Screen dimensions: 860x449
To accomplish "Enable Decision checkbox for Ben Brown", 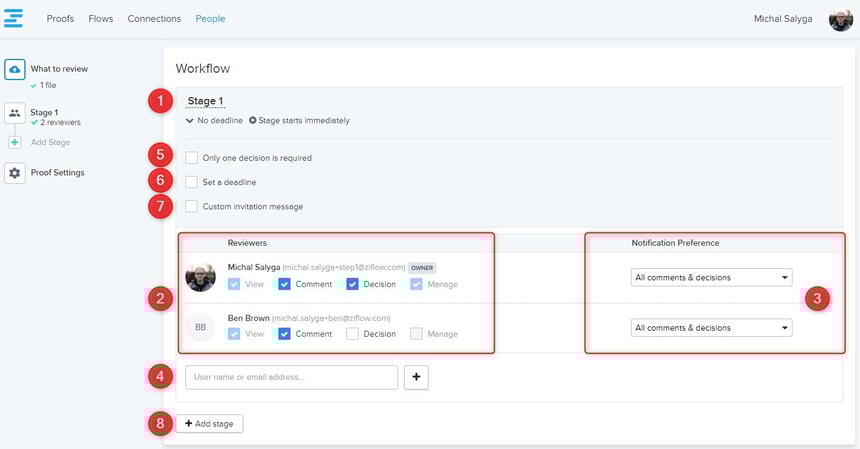I will (x=353, y=334).
